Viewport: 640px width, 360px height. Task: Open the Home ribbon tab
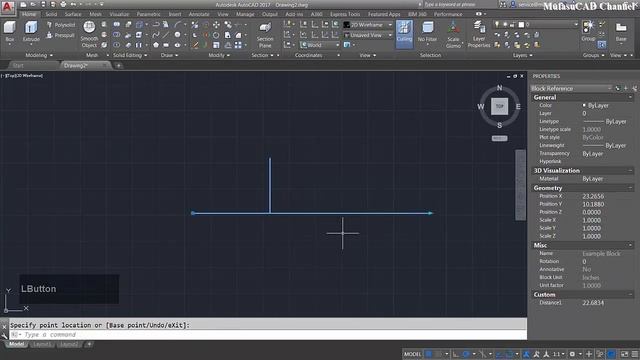coord(29,14)
